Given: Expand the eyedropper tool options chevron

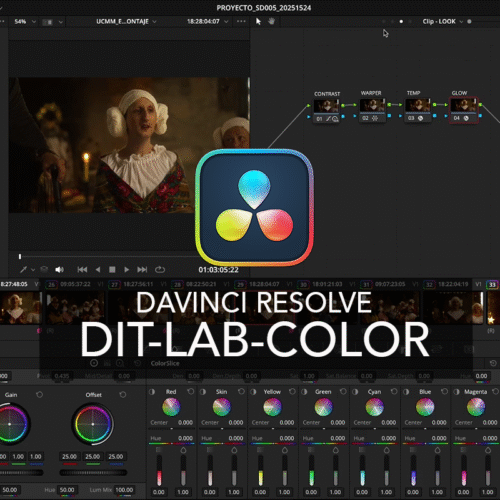Looking at the screenshot, I should pyautogui.click(x=33, y=269).
